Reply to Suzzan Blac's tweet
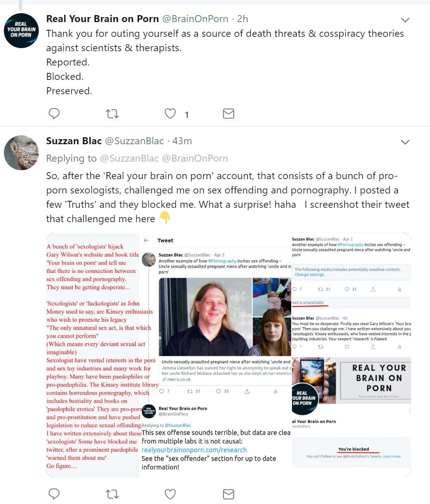Image resolution: width=430 pixels, height=504 pixels. (x=54, y=494)
